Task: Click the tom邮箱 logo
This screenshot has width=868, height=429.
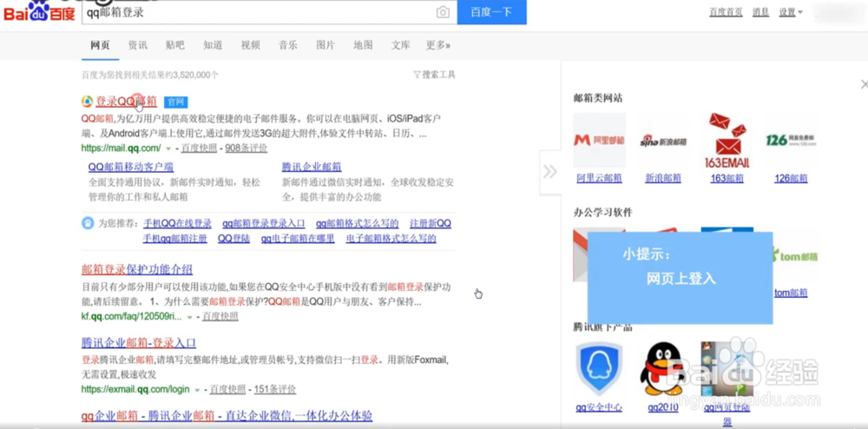Action: [795, 256]
